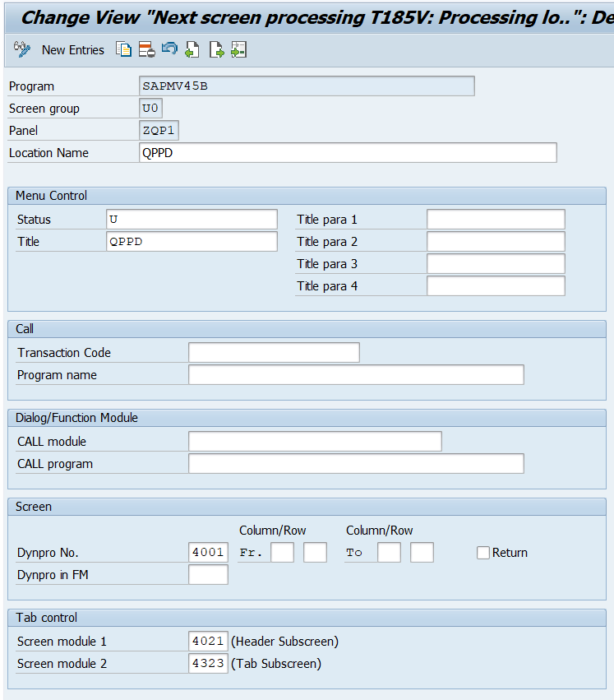
Task: Focus the Title para 1 field
Action: tap(496, 220)
